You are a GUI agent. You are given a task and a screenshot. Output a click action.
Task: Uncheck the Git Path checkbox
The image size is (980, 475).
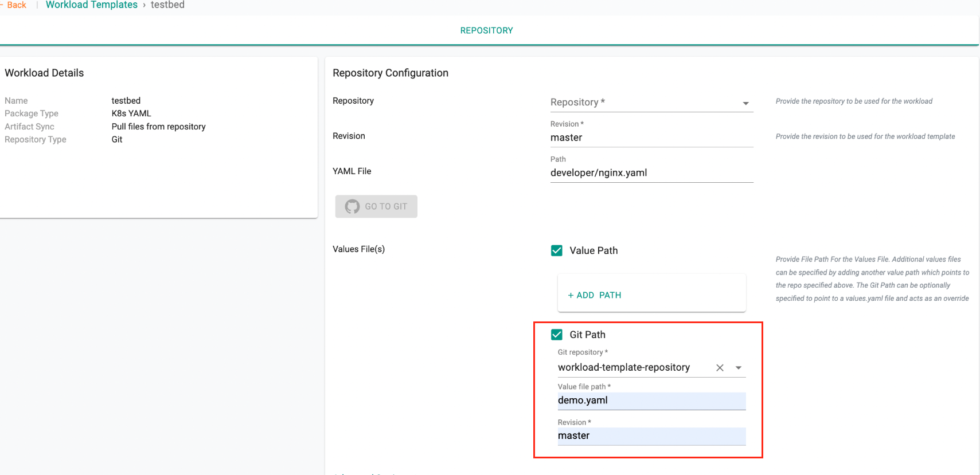coord(556,335)
